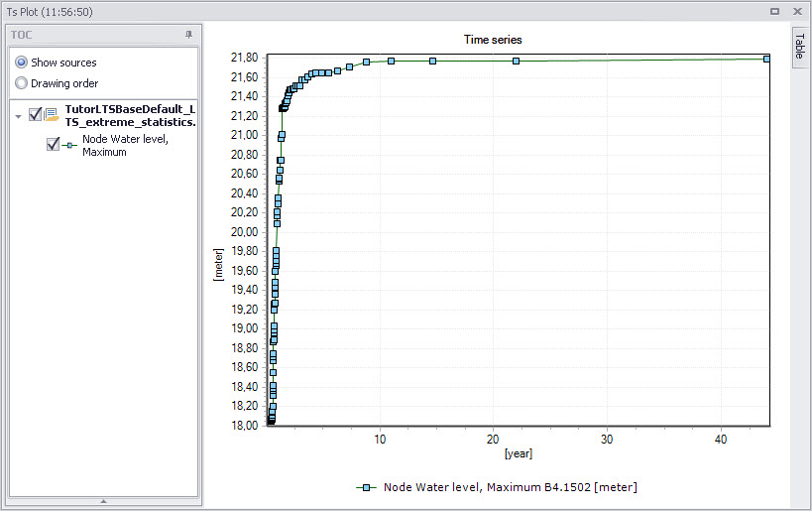The image size is (812, 511).
Task: Maximize the Ts Plot window
Action: (774, 11)
